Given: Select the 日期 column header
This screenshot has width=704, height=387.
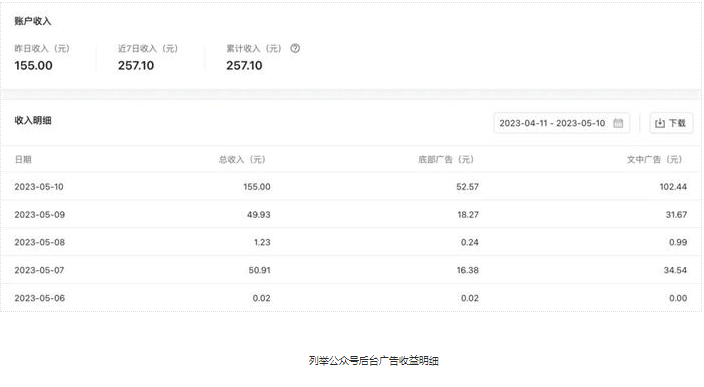Looking at the screenshot, I should tap(23, 159).
